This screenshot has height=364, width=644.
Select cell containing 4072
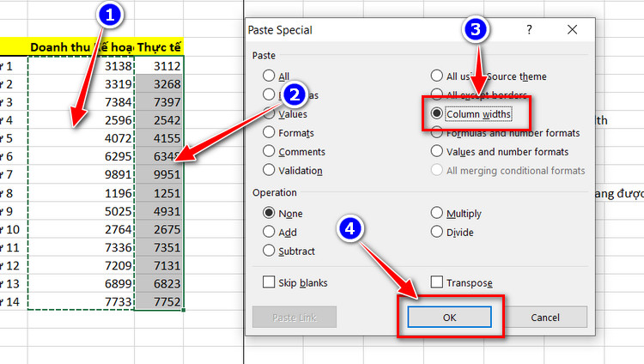point(81,138)
